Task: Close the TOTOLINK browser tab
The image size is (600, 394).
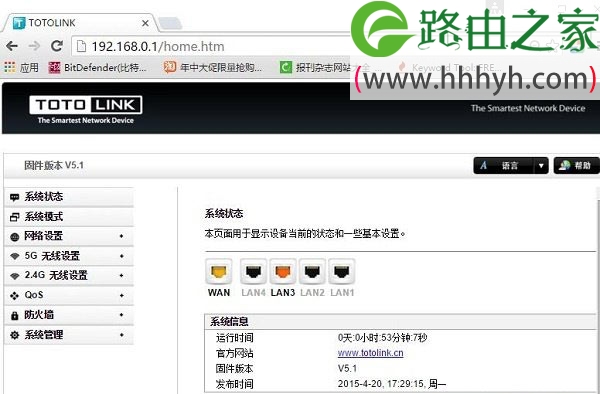Action: (145, 23)
